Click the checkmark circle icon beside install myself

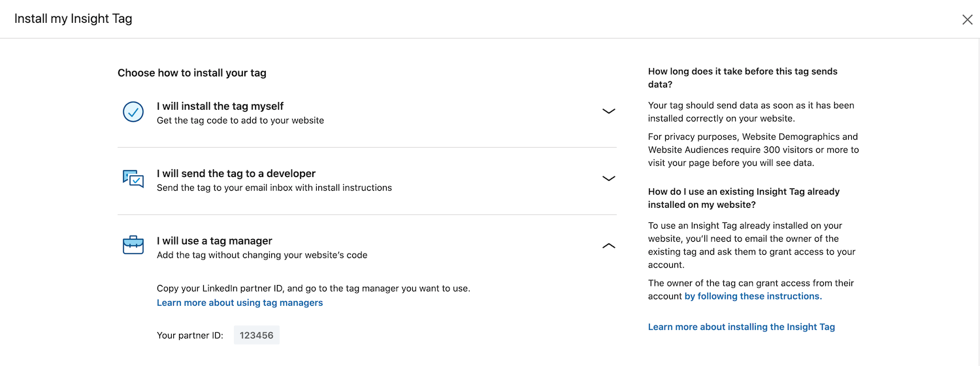133,112
